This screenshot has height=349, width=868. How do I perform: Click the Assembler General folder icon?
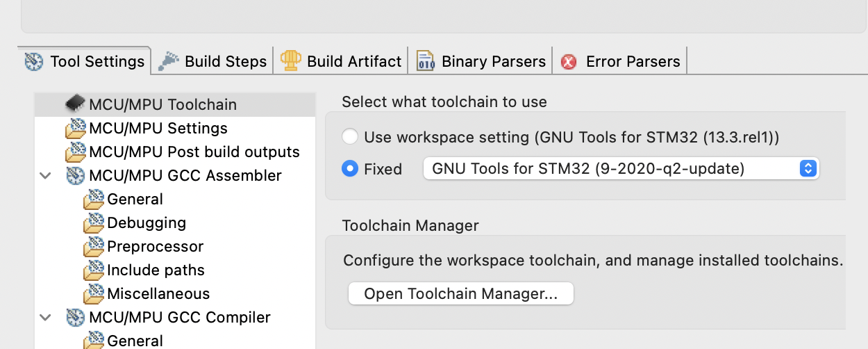tap(94, 200)
